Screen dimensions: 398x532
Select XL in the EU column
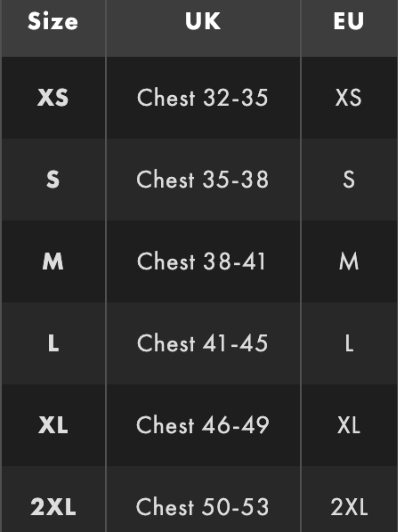(x=349, y=425)
